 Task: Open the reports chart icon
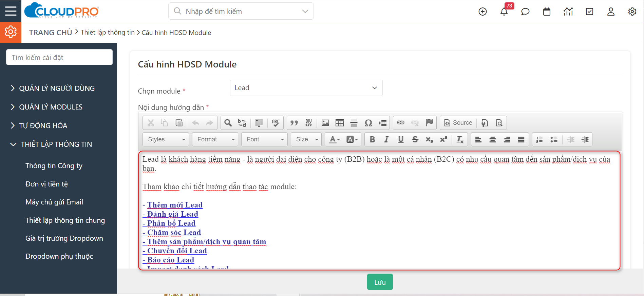[x=568, y=12]
